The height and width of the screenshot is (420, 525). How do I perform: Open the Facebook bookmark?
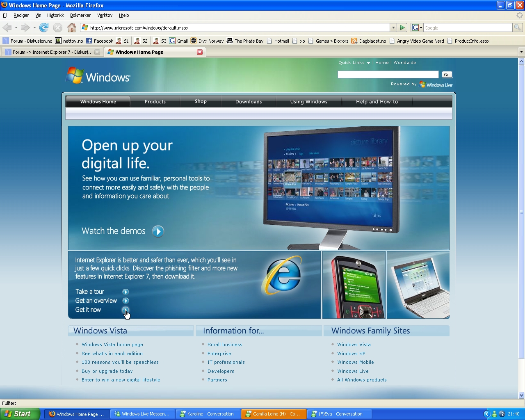99,41
